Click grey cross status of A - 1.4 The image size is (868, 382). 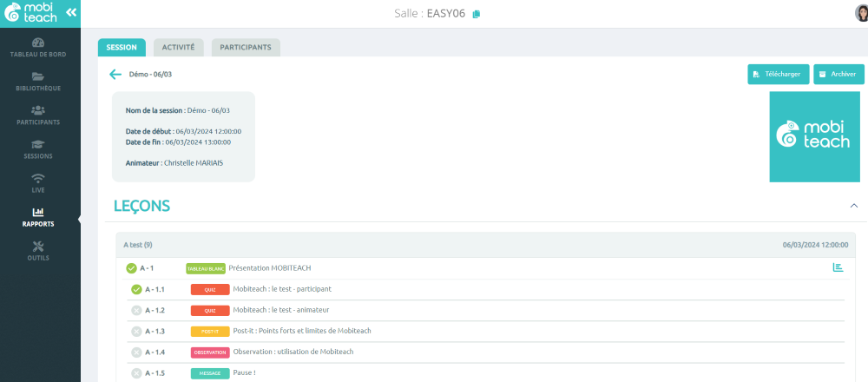tap(136, 352)
